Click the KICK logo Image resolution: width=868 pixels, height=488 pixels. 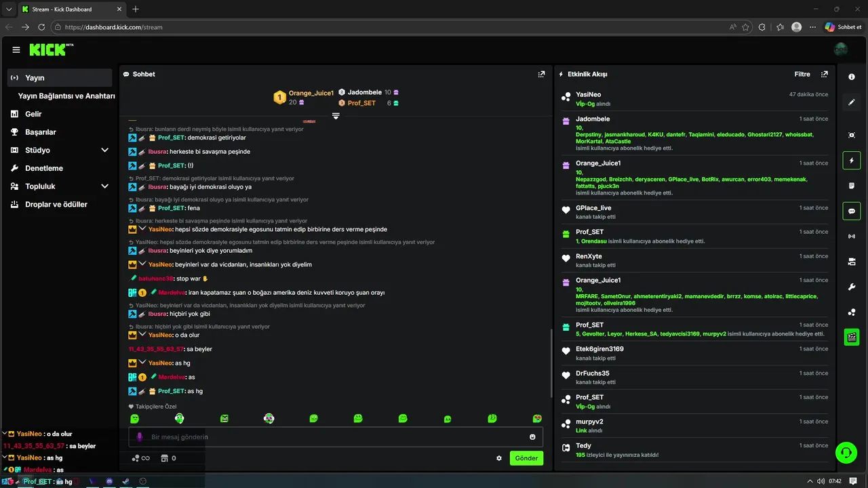pyautogui.click(x=51, y=49)
